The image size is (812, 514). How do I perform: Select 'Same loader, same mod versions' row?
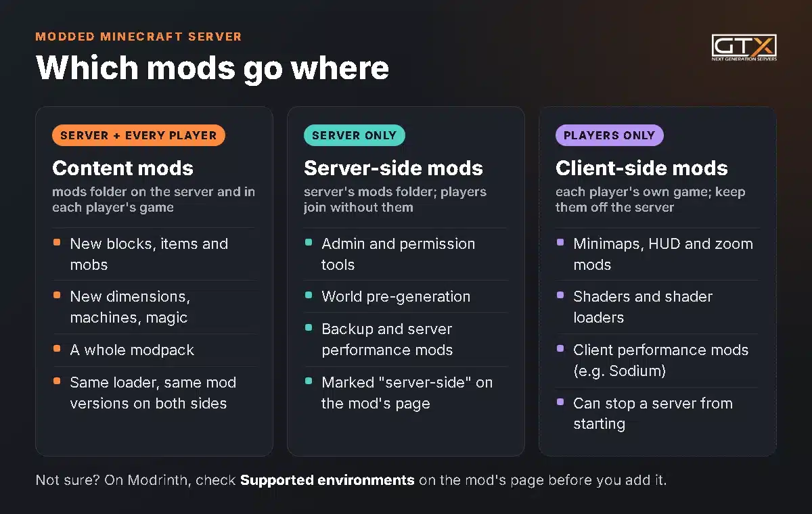tap(154, 393)
